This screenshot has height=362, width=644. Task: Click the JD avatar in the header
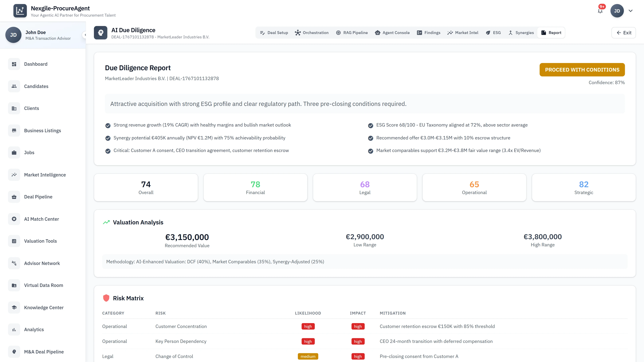pyautogui.click(x=617, y=11)
